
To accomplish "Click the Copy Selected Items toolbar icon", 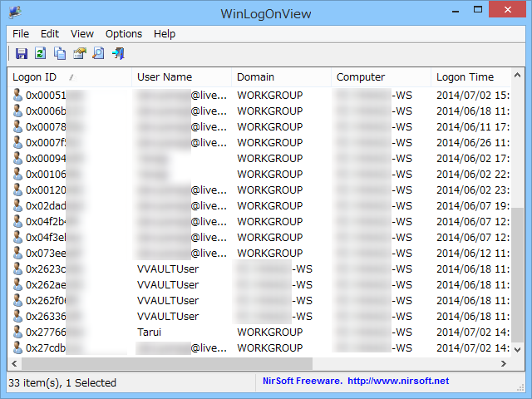I will click(x=60, y=53).
